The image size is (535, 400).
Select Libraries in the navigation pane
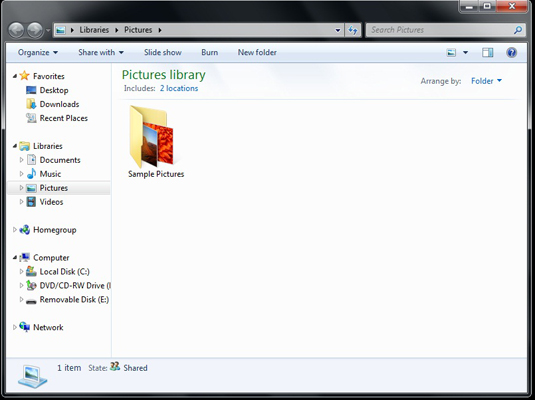pyautogui.click(x=48, y=146)
